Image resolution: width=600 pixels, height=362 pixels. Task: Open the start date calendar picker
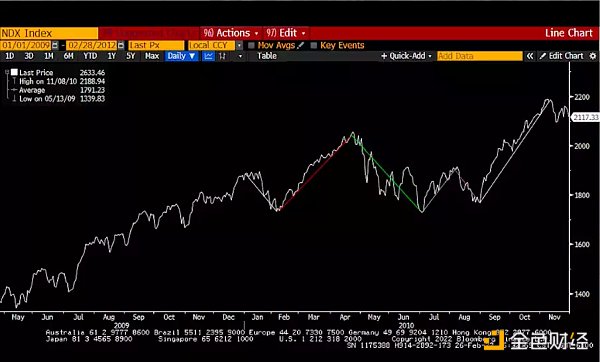tap(55, 45)
